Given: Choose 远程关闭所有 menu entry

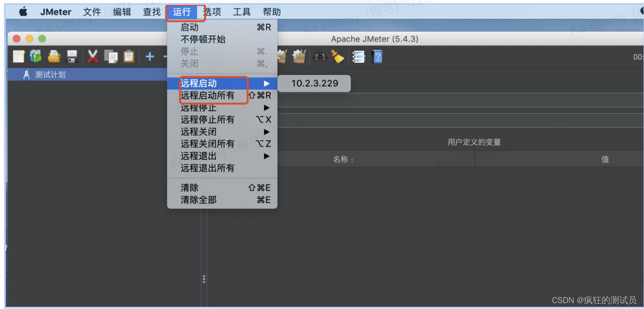Looking at the screenshot, I should (x=222, y=144).
